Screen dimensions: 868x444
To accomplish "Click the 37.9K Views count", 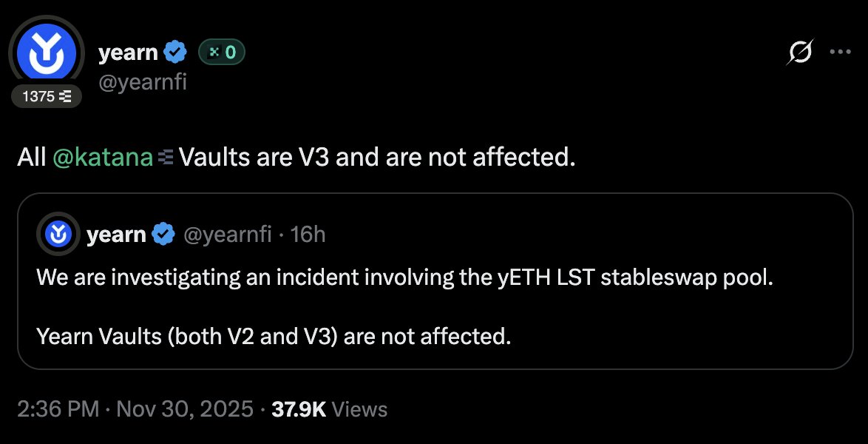I will 329,409.
